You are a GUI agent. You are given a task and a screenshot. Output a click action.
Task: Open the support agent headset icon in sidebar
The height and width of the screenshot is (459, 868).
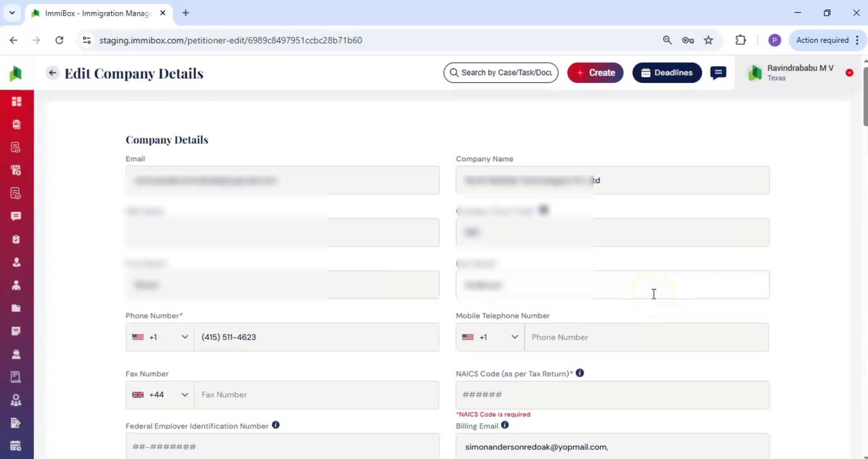16,354
